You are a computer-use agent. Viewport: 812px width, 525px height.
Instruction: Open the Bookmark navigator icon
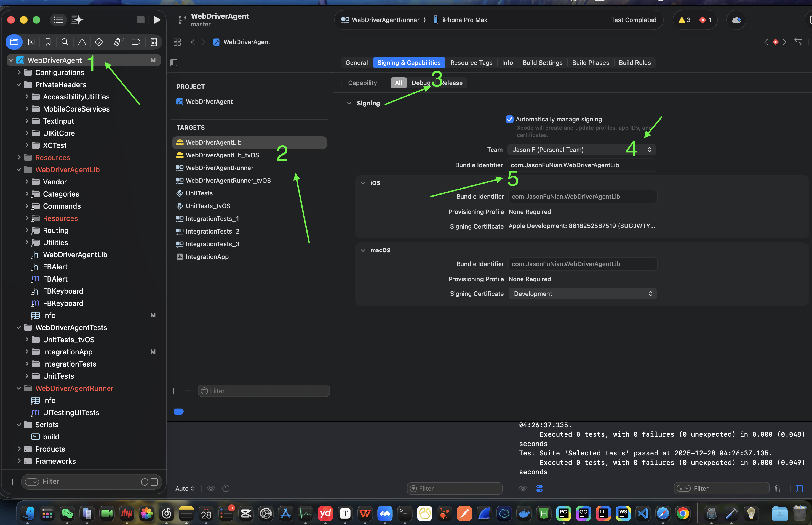coord(48,42)
